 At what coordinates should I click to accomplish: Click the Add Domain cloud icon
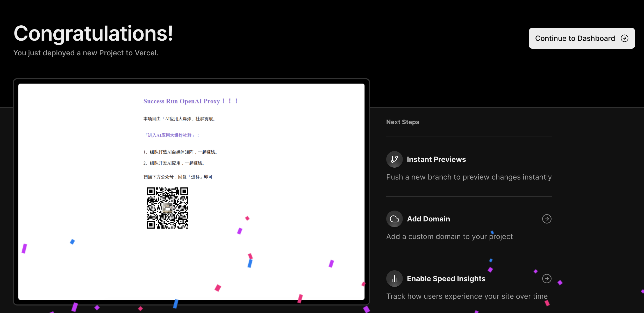pos(394,219)
